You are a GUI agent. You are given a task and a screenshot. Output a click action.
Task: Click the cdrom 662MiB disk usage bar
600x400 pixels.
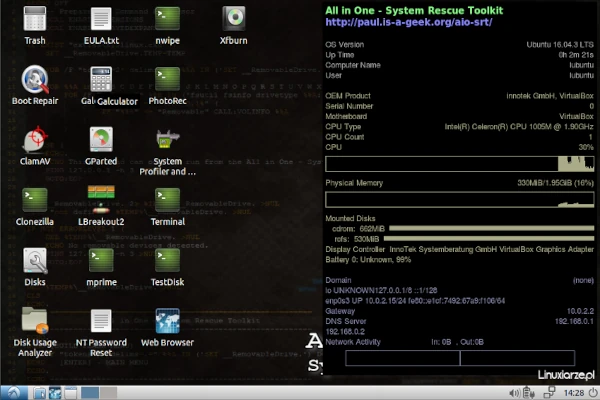(x=491, y=229)
